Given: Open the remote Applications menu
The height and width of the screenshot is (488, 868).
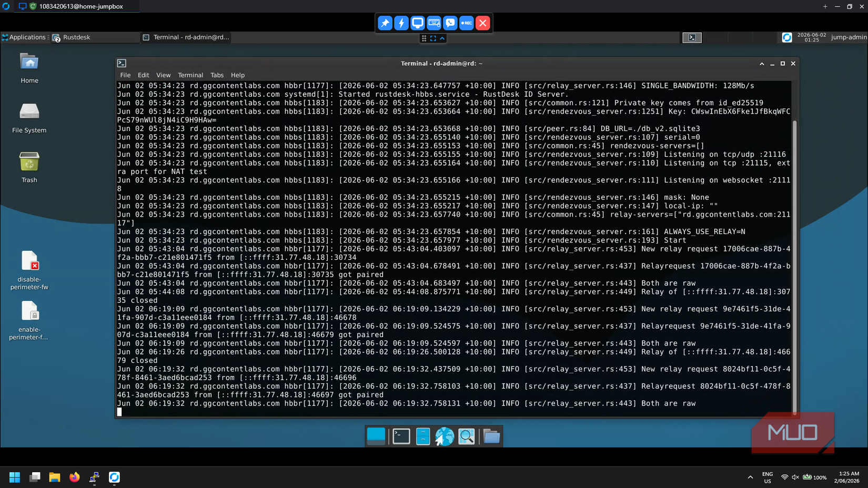Looking at the screenshot, I should [x=24, y=37].
